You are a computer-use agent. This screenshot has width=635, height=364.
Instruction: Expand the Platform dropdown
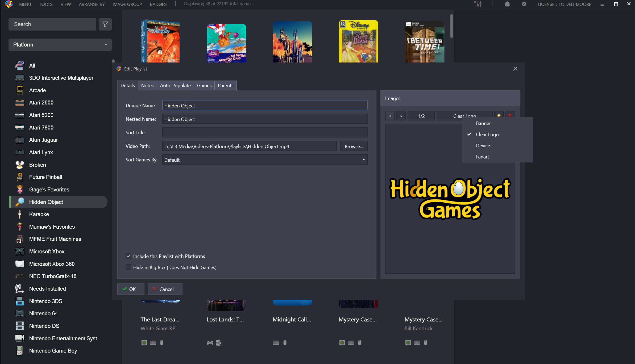(x=60, y=45)
